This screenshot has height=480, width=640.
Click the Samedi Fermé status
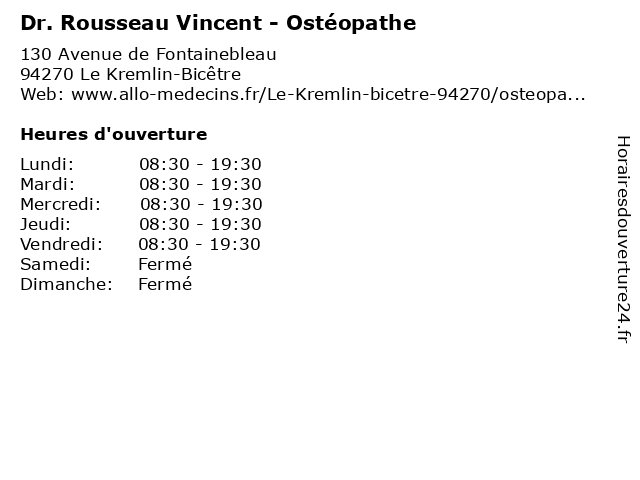click(165, 264)
